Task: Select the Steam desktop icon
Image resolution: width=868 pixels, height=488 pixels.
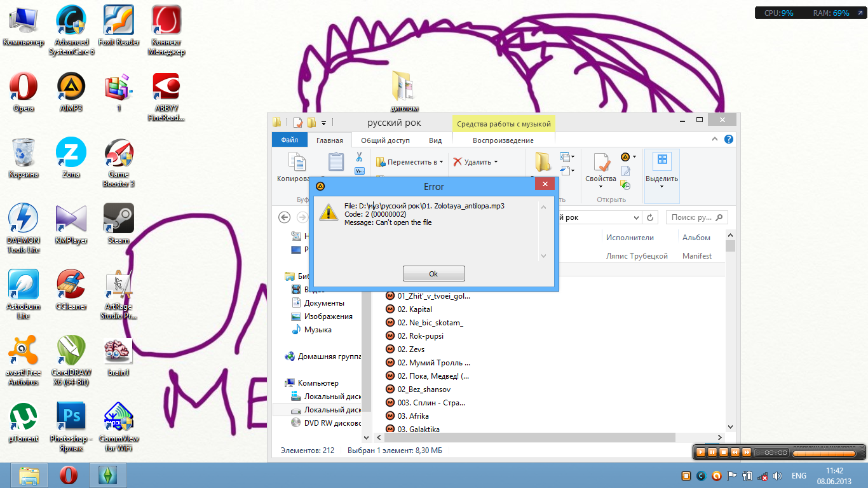Action: [119, 224]
